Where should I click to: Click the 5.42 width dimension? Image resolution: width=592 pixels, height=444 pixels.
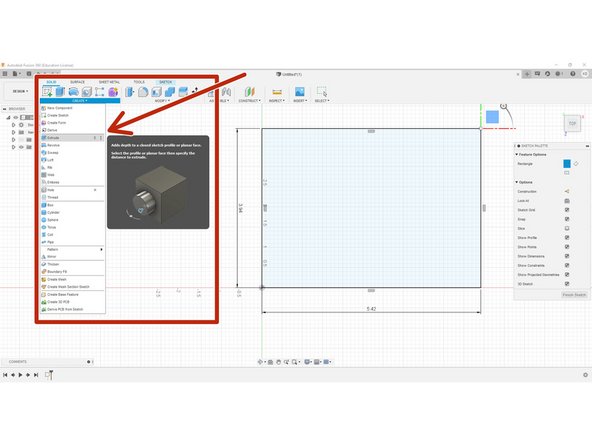pos(371,309)
